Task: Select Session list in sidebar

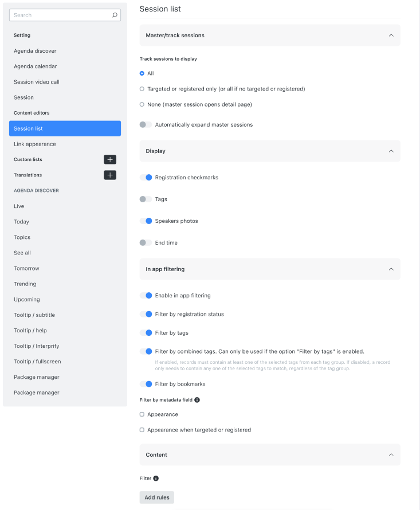Action: coord(65,128)
